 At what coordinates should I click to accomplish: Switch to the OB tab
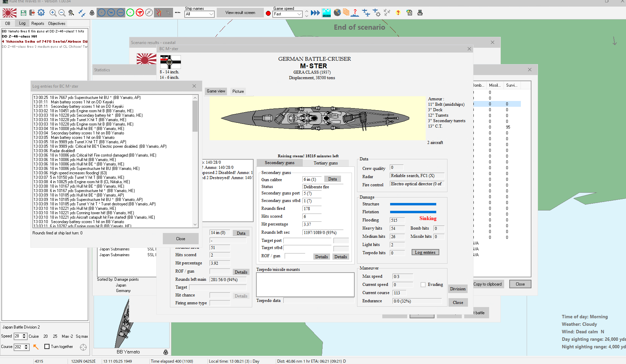coord(8,24)
